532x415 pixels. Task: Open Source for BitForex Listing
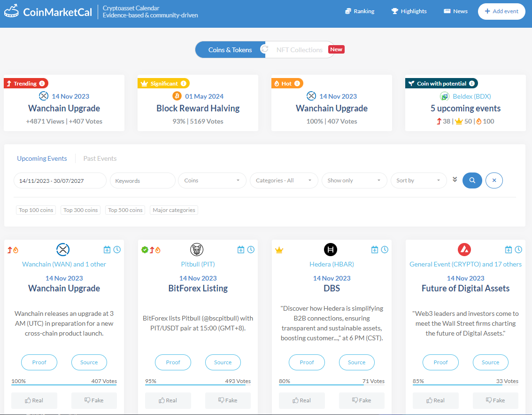click(x=223, y=362)
